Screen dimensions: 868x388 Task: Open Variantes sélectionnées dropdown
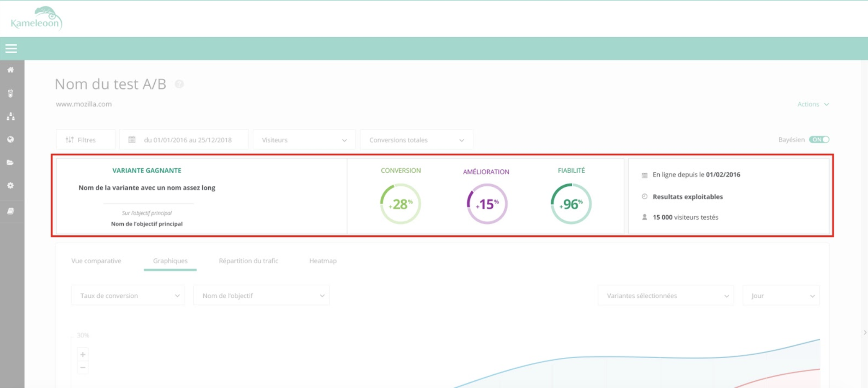click(x=666, y=296)
